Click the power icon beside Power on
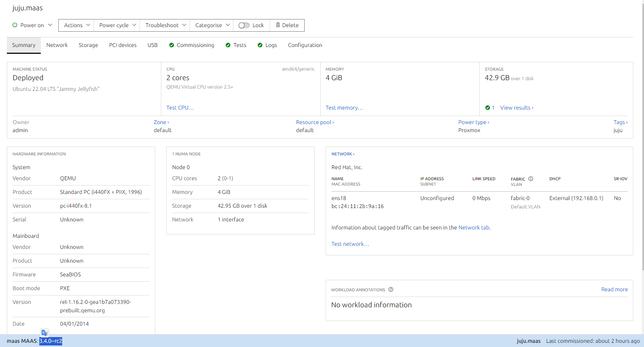This screenshot has width=644, height=347. tap(15, 25)
